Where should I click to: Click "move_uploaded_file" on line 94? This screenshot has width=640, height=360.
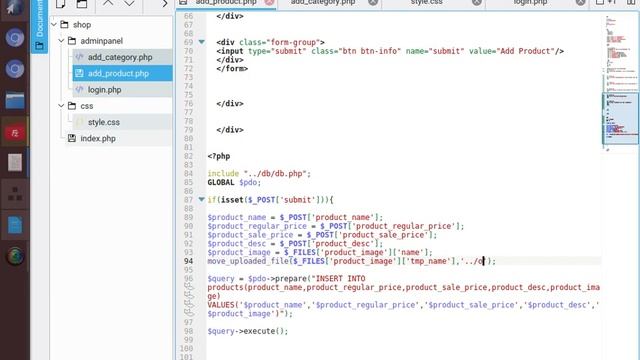[248, 261]
